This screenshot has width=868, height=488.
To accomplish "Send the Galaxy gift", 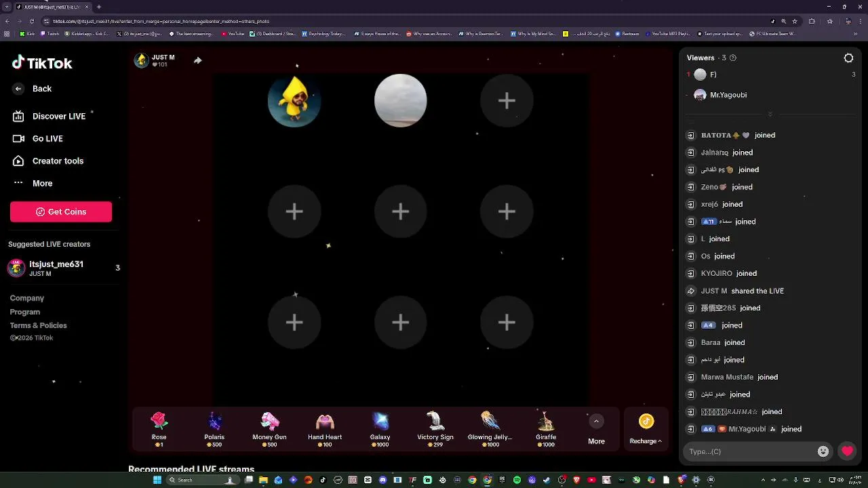I will pyautogui.click(x=380, y=428).
